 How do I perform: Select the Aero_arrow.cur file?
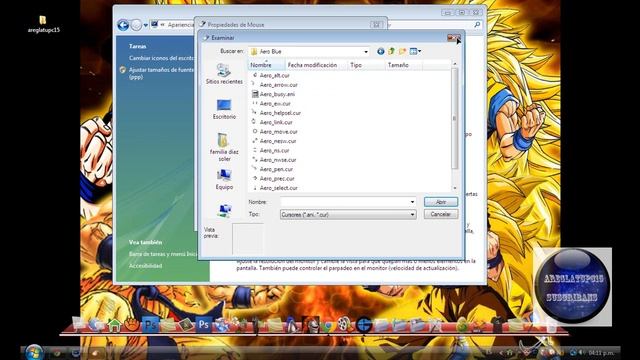275,84
